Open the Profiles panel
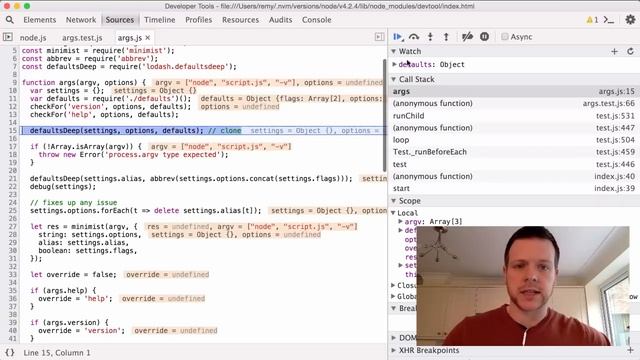 198,20
